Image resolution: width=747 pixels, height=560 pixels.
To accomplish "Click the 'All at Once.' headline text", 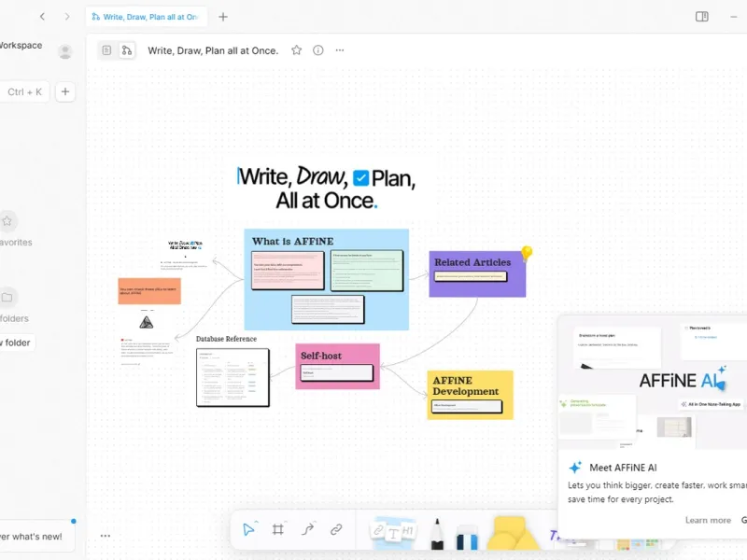I will click(x=326, y=201).
